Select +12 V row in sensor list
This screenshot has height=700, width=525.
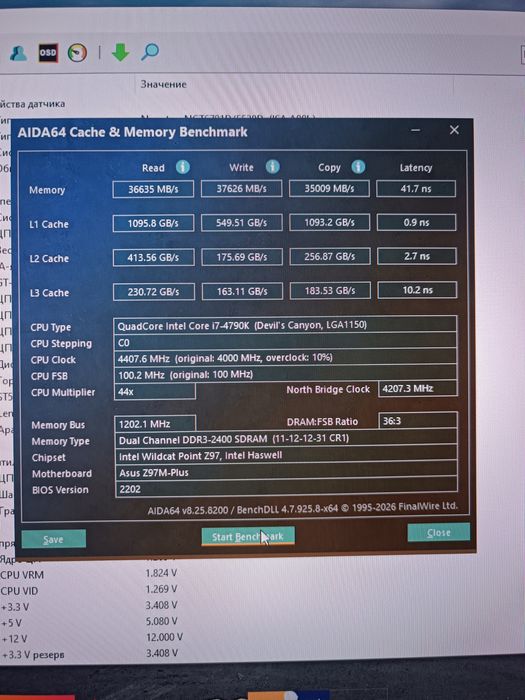[92, 638]
